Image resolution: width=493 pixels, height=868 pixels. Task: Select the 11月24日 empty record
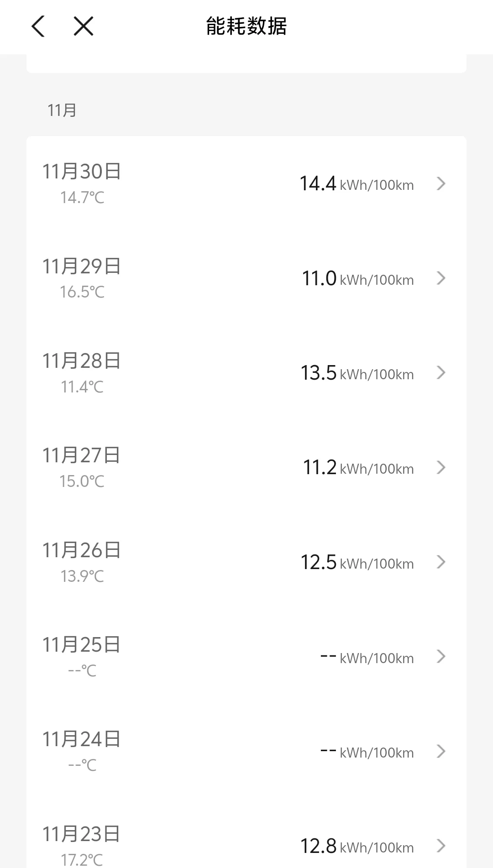pyautogui.click(x=82, y=739)
